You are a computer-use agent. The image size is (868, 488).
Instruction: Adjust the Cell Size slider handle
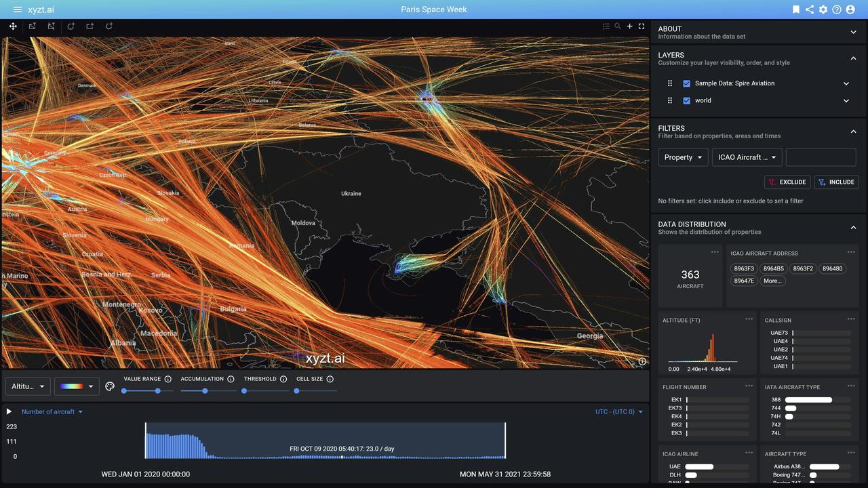[296, 391]
